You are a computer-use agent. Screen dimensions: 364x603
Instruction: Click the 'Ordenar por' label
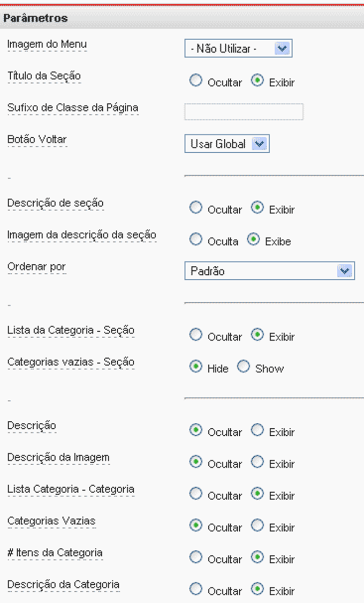tap(36, 266)
